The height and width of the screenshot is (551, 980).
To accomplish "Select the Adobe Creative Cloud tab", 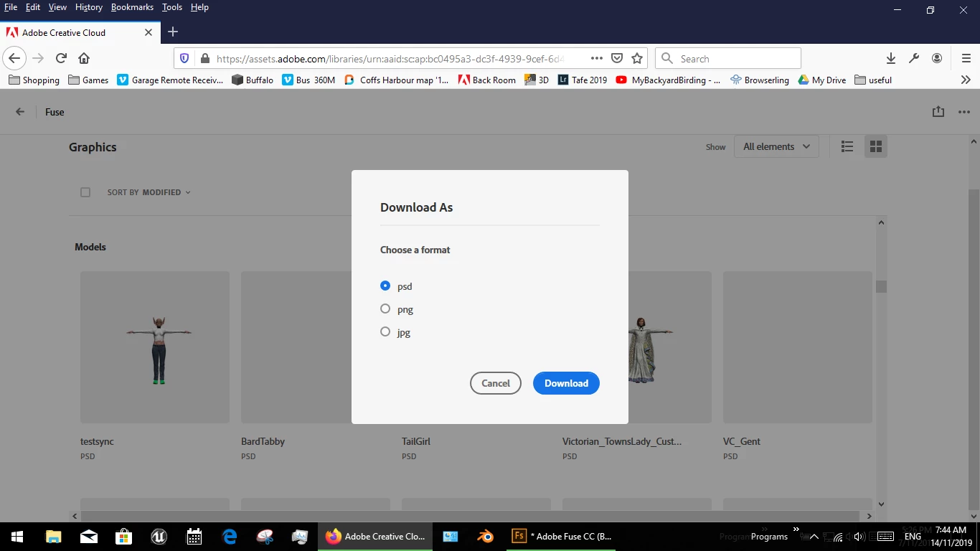I will tap(79, 32).
